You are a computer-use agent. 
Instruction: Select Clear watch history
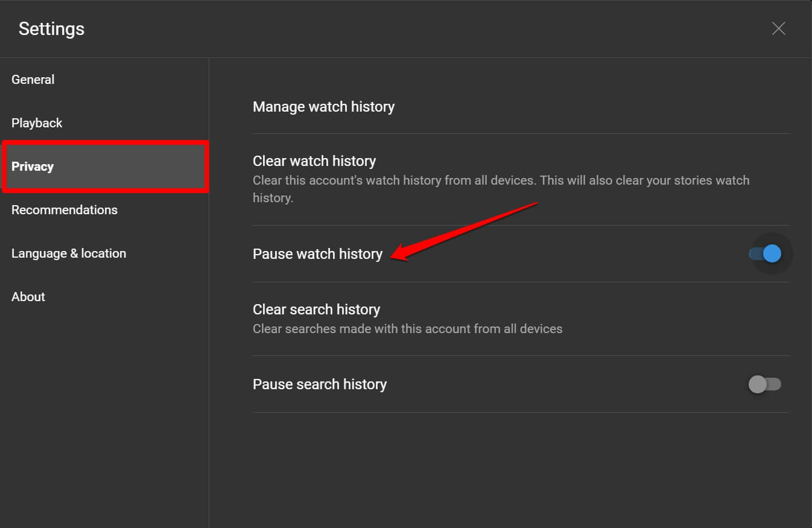tap(314, 161)
